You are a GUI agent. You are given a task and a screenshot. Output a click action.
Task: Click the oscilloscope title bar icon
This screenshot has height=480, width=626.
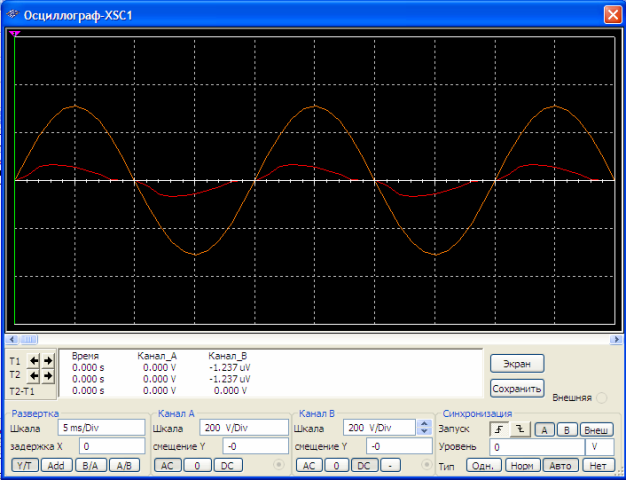pyautogui.click(x=13, y=15)
